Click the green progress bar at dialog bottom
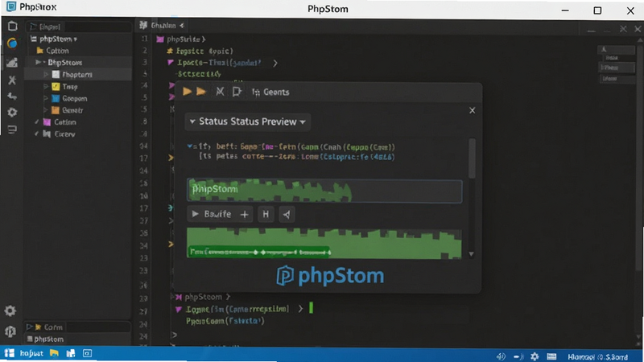This screenshot has width=644, height=362. 258,252
